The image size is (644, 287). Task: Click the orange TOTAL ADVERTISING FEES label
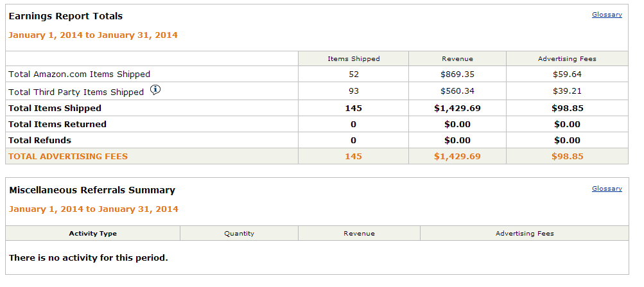coord(68,156)
